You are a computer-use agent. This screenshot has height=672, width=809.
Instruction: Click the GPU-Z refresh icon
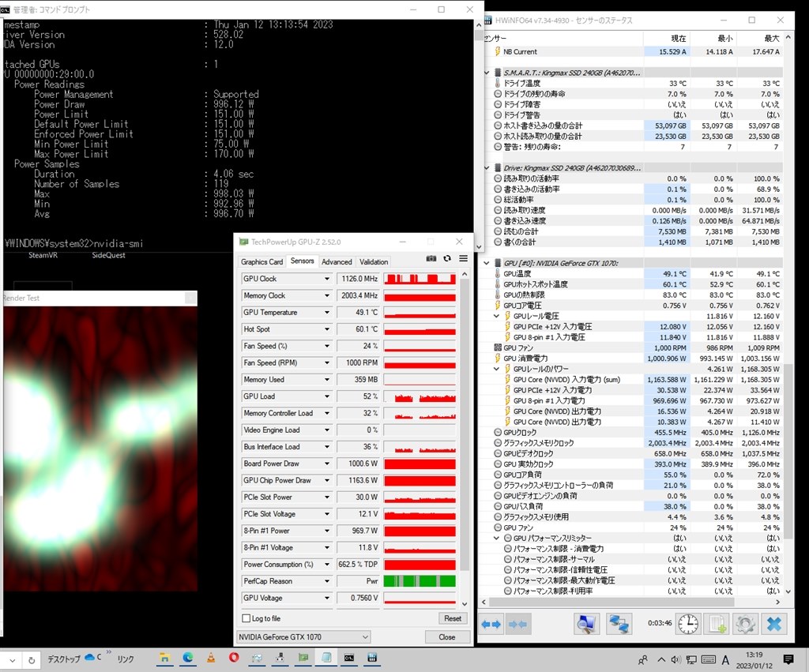coord(447,258)
